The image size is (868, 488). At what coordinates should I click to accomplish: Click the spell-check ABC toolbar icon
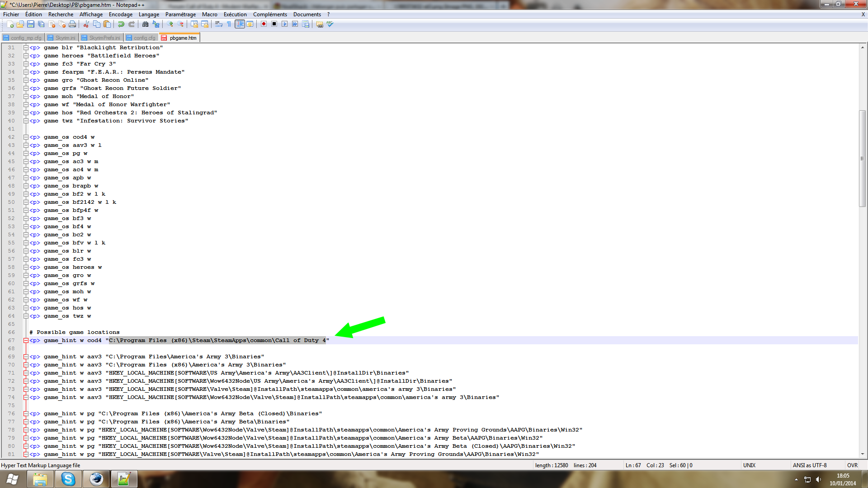pos(330,24)
